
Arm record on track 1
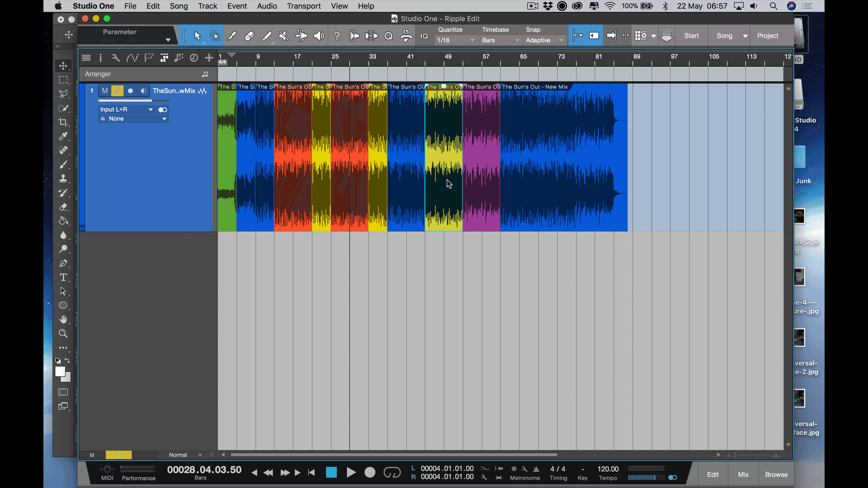pos(130,91)
